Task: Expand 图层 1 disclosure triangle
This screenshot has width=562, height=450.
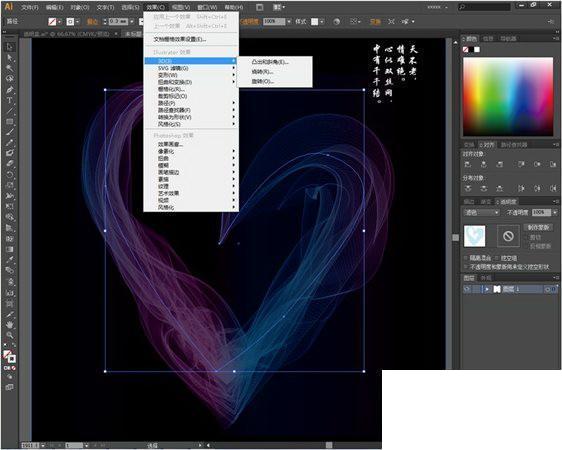Action: point(487,289)
